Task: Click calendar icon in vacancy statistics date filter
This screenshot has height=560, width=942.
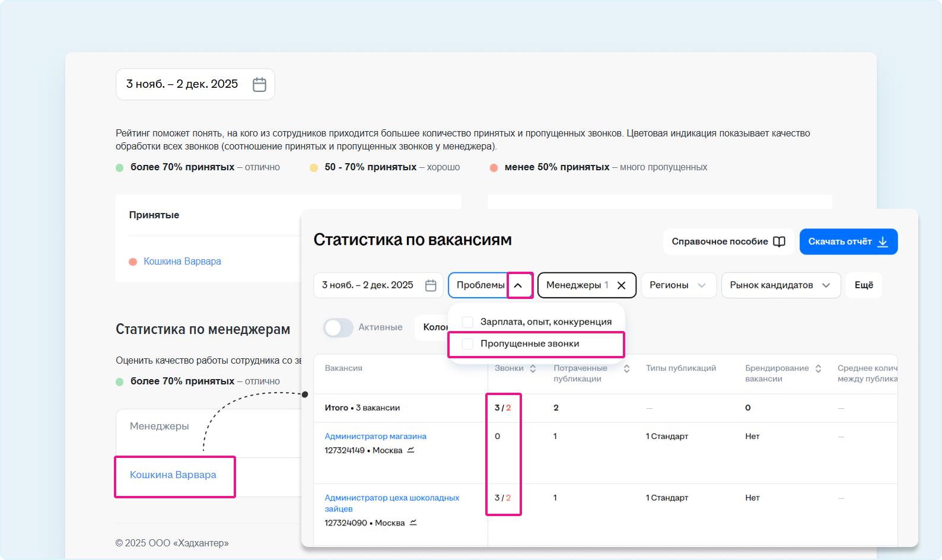Action: point(431,285)
